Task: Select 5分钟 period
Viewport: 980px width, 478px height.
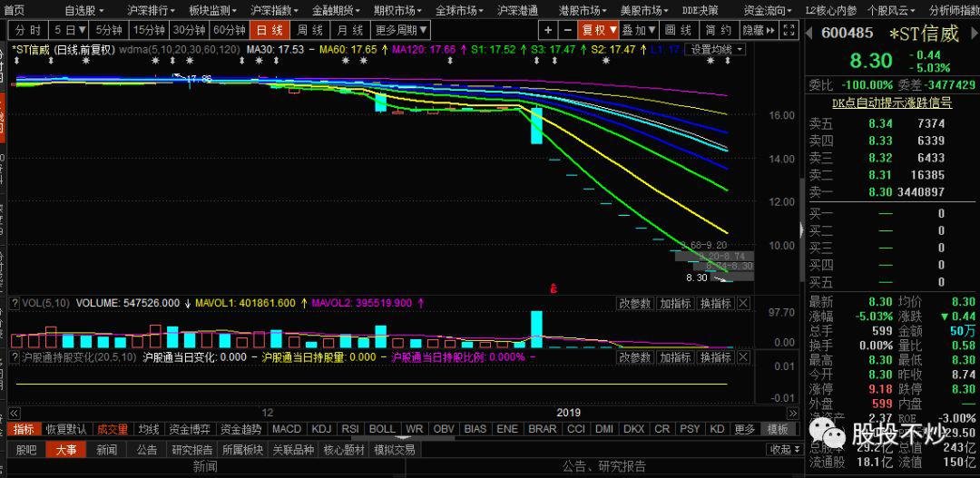Action: (x=109, y=29)
